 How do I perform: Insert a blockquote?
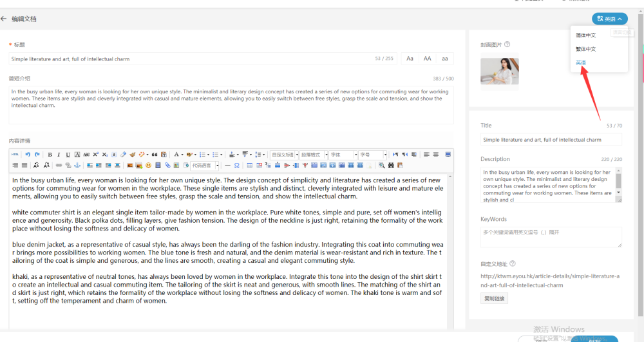(x=155, y=155)
